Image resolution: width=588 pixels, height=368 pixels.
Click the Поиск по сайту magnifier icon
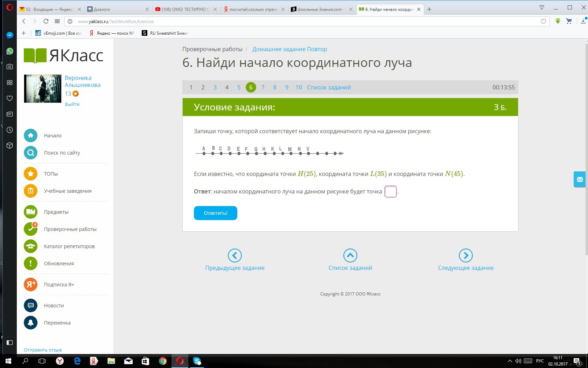pos(31,153)
